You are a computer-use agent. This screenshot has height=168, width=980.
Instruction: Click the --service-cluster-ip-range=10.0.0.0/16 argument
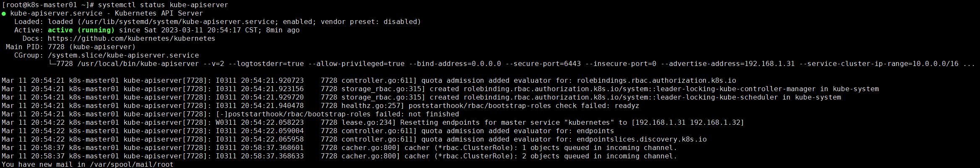tap(879, 64)
